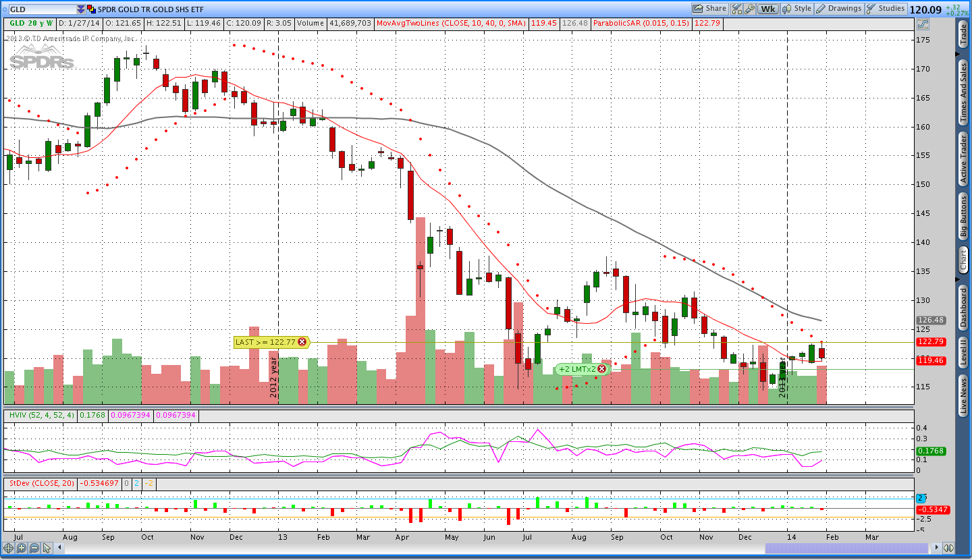Click the time axis scrollbar thumb

click(846, 548)
